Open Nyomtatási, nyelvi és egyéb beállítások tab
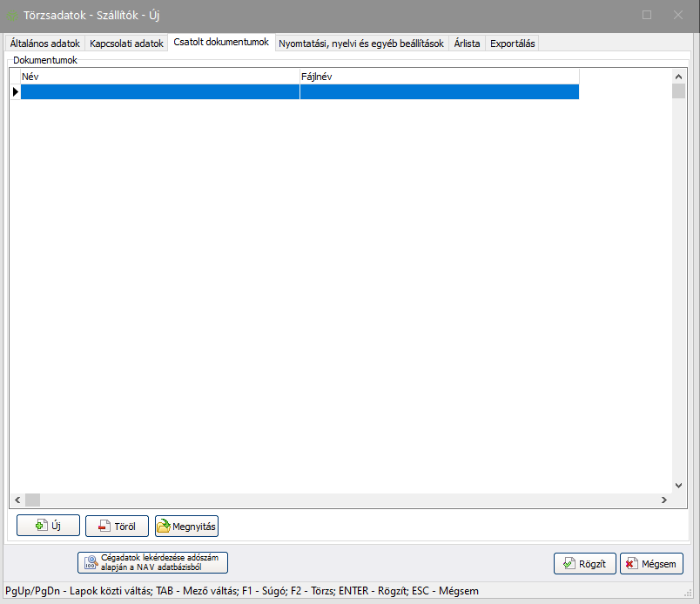This screenshot has width=700, height=604. [361, 43]
